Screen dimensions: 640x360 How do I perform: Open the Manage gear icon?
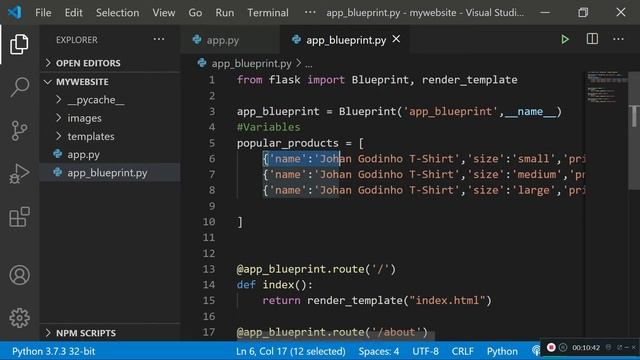coord(19,318)
